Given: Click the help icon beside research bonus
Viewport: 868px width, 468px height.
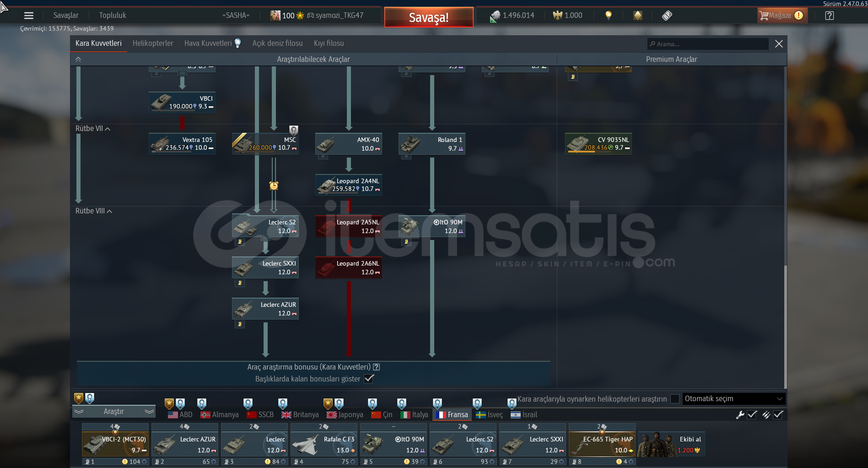Looking at the screenshot, I should point(377,367).
